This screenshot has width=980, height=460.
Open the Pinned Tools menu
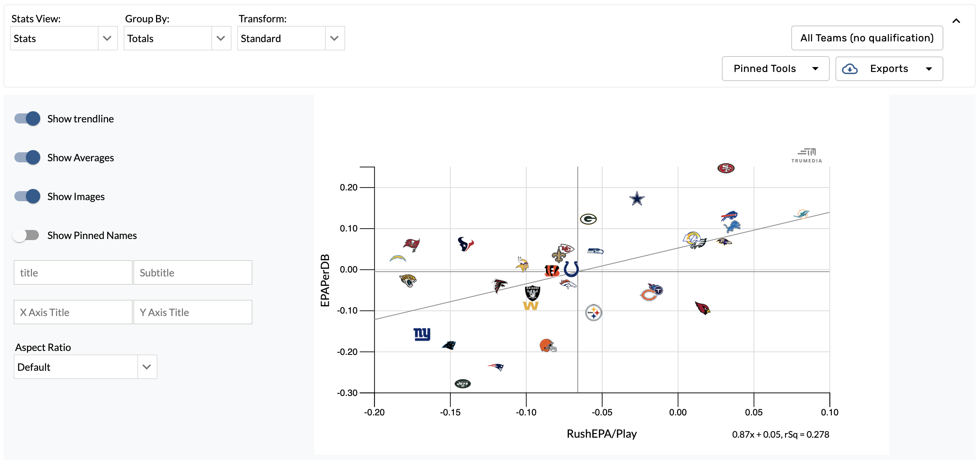pos(775,68)
